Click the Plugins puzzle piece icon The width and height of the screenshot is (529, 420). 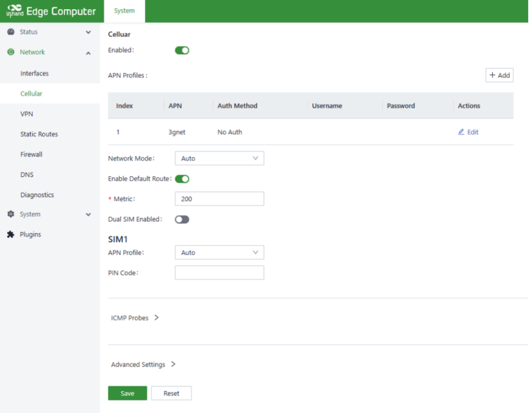(x=11, y=235)
